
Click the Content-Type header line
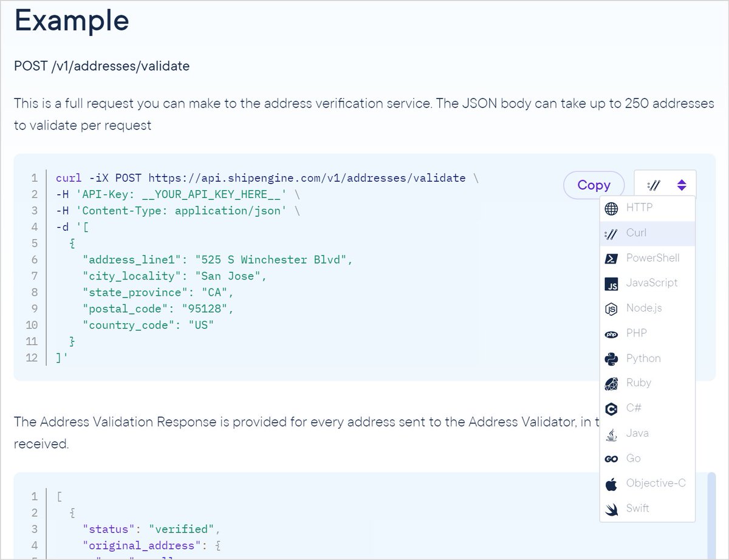[x=178, y=211]
